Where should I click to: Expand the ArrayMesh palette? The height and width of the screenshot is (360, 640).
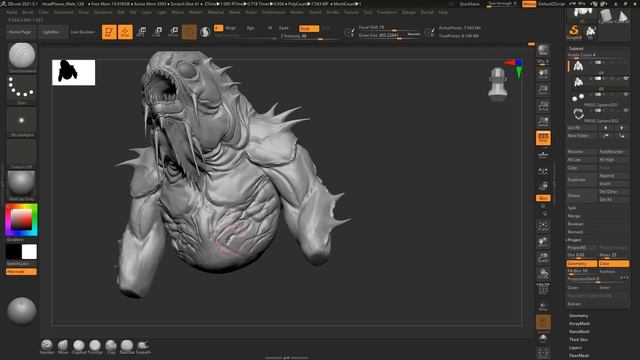[x=579, y=323]
